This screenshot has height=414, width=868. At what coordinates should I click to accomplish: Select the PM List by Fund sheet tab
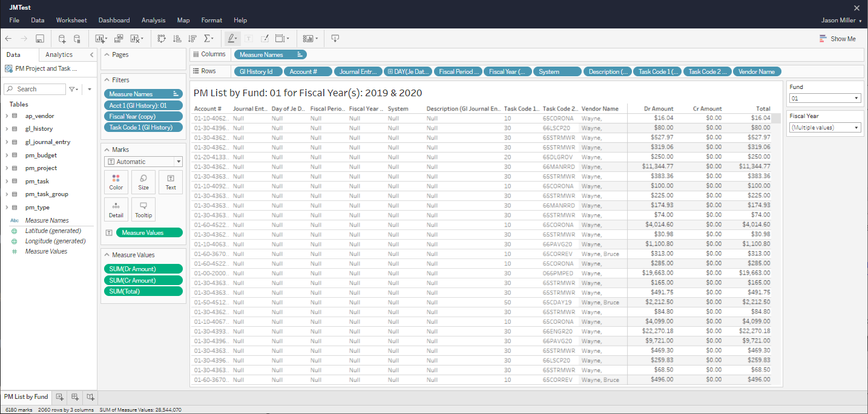pos(26,397)
